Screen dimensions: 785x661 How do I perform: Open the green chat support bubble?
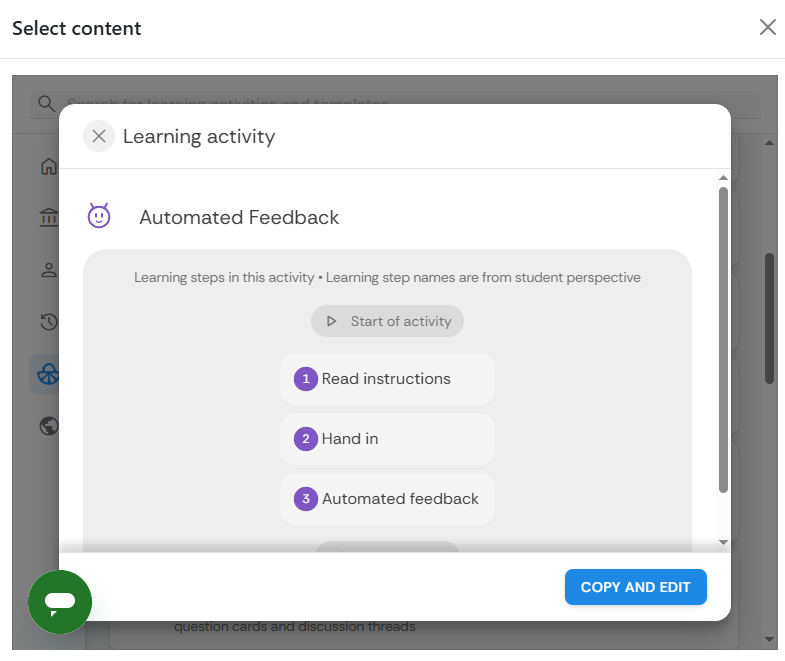pos(60,601)
